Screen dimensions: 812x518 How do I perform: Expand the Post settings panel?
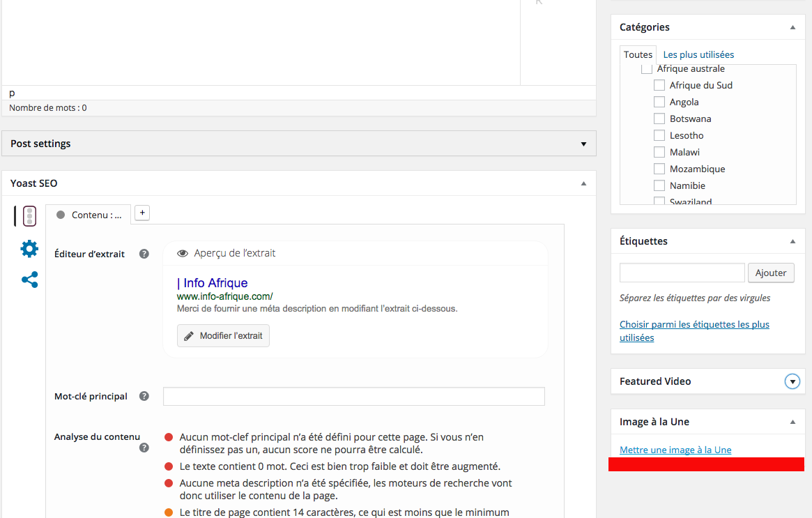(583, 144)
